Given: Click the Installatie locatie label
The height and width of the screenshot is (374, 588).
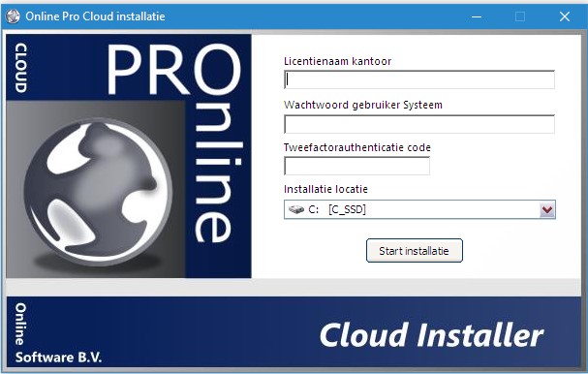Looking at the screenshot, I should (325, 189).
